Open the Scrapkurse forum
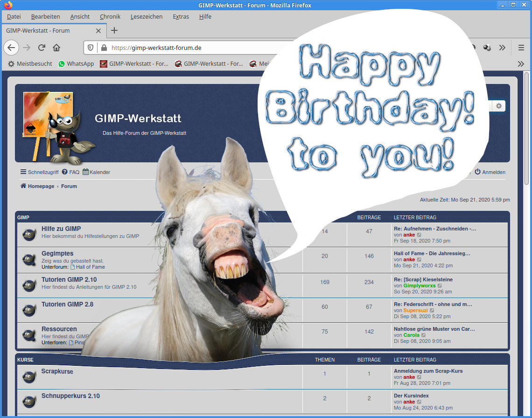This screenshot has height=418, width=532. (x=57, y=371)
